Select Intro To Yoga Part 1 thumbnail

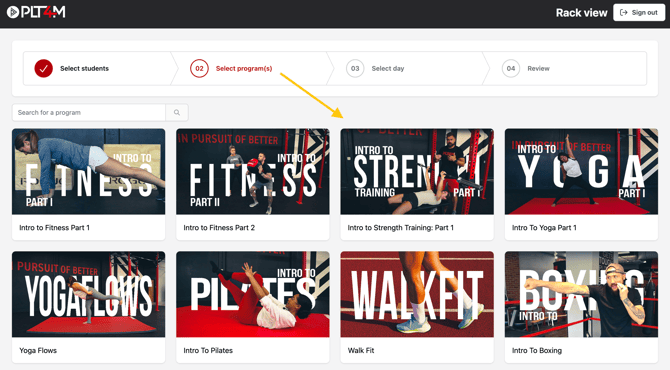click(x=581, y=171)
